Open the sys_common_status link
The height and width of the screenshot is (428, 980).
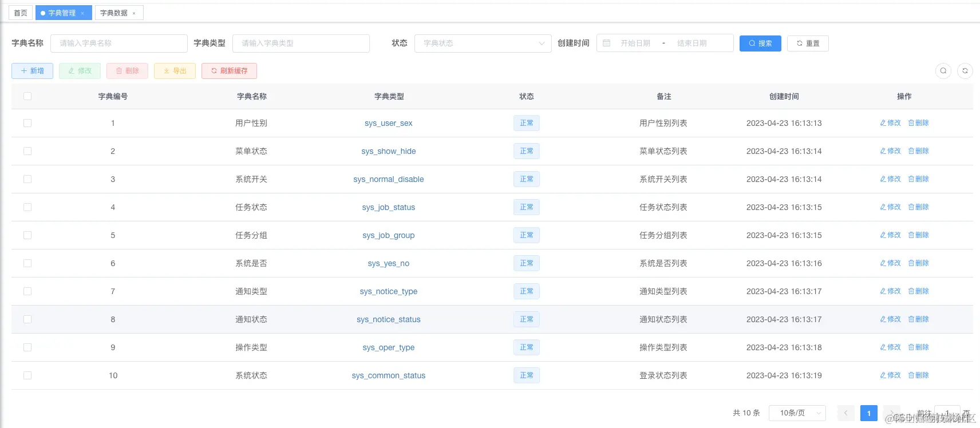pos(389,375)
